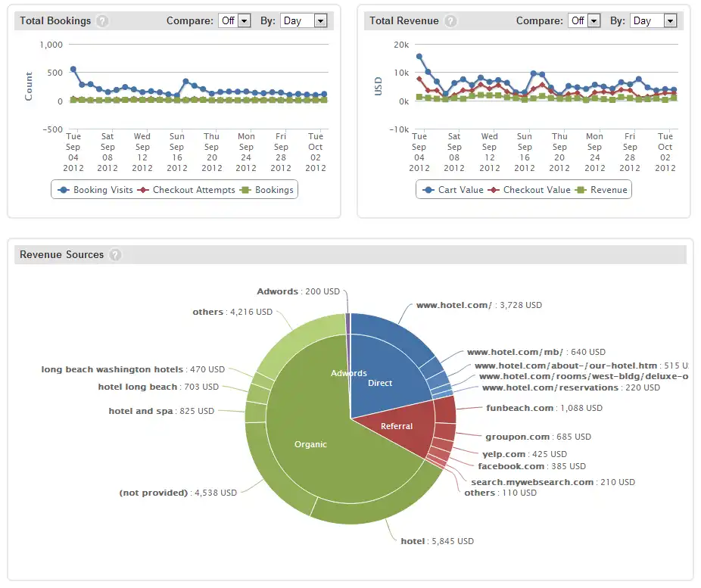Click the long beach washington hotels 470 USD label
Screen dimensions: 701x588
tap(132, 369)
